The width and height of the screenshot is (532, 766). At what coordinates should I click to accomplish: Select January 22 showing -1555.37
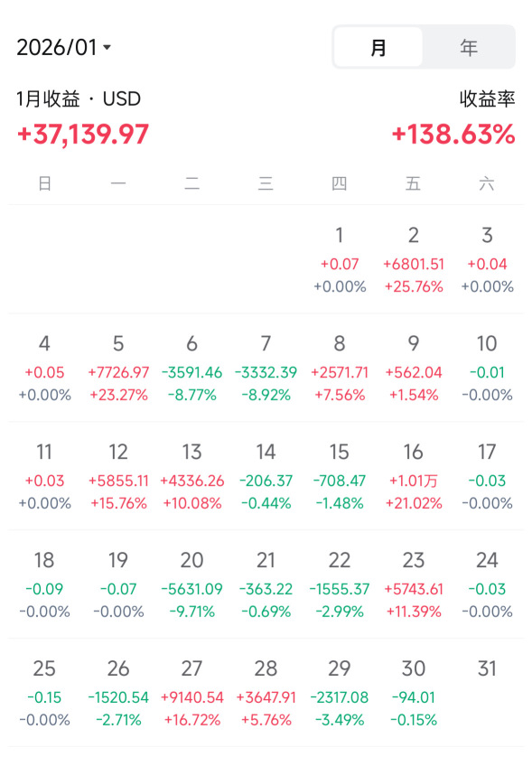[x=340, y=584]
